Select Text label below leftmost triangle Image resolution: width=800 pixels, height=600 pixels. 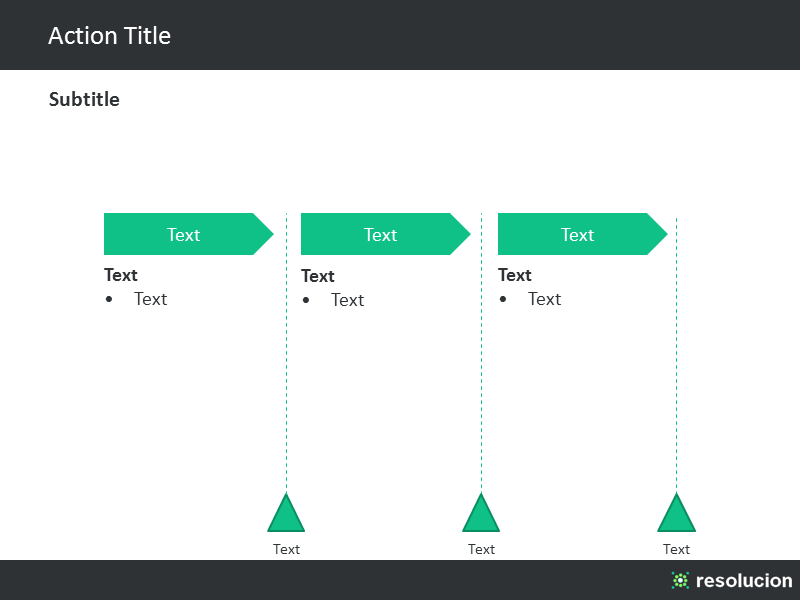click(x=286, y=549)
